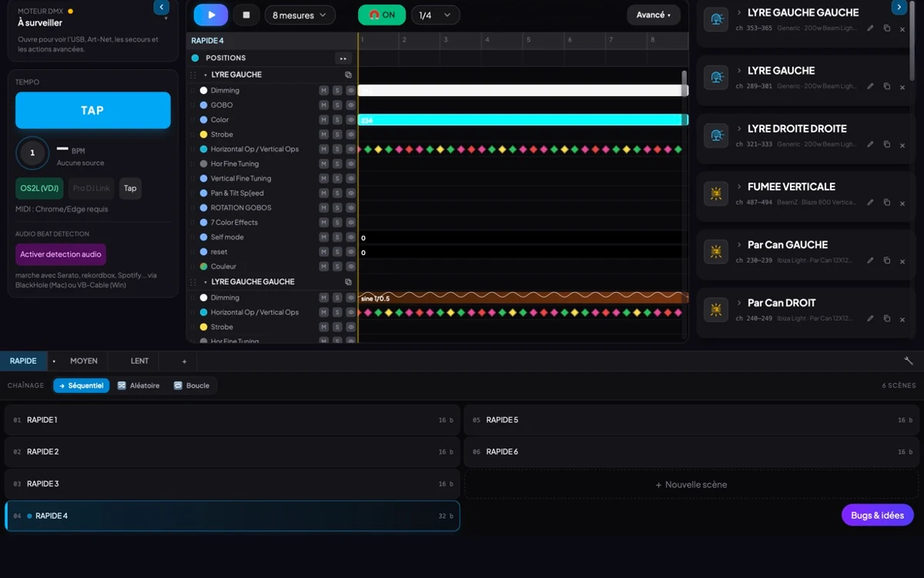Open the wrench settings for scene tabs
The height and width of the screenshot is (578, 924).
(909, 361)
